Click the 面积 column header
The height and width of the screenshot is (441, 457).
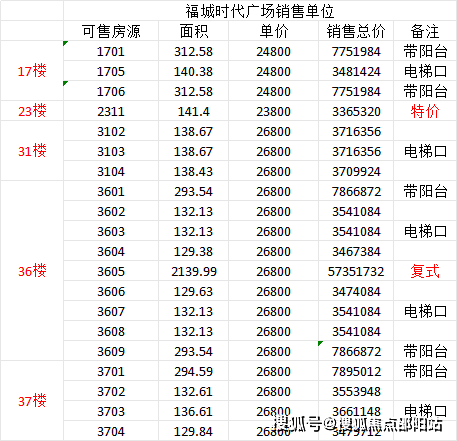[x=193, y=31]
